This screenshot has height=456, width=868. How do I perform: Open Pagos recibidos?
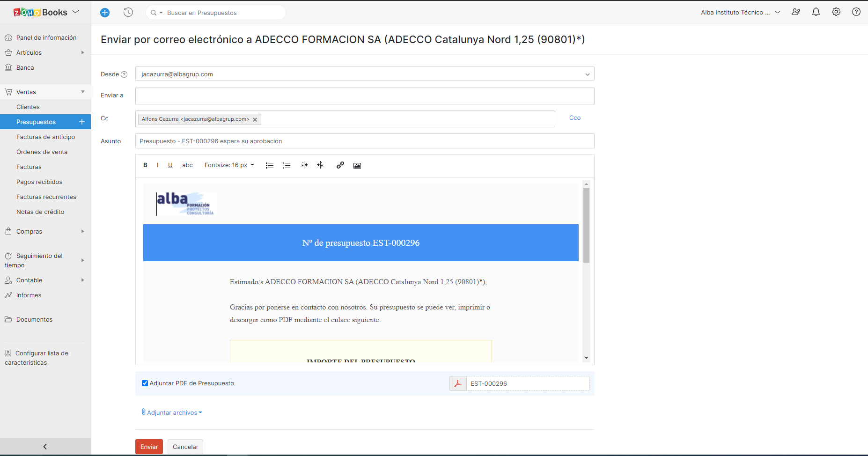(x=45, y=182)
